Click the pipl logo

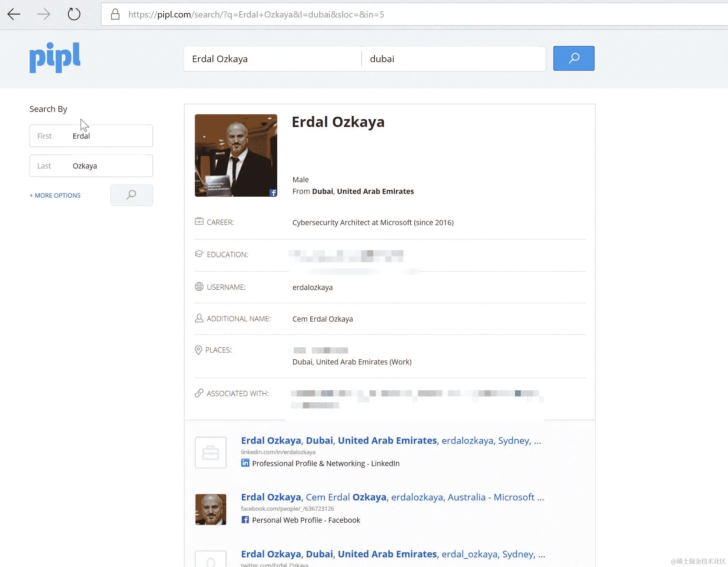point(55,58)
